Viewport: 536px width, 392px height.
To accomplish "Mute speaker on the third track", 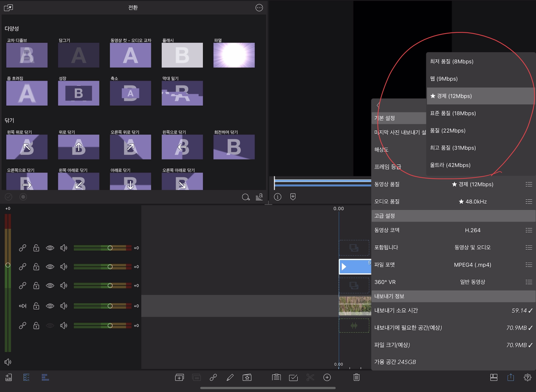I will [x=63, y=285].
